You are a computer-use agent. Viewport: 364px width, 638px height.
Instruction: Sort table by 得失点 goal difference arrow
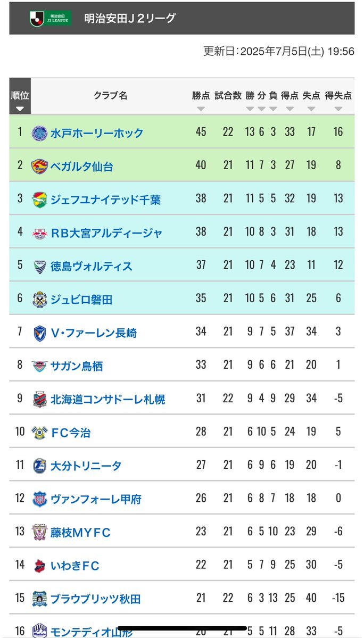[338, 109]
